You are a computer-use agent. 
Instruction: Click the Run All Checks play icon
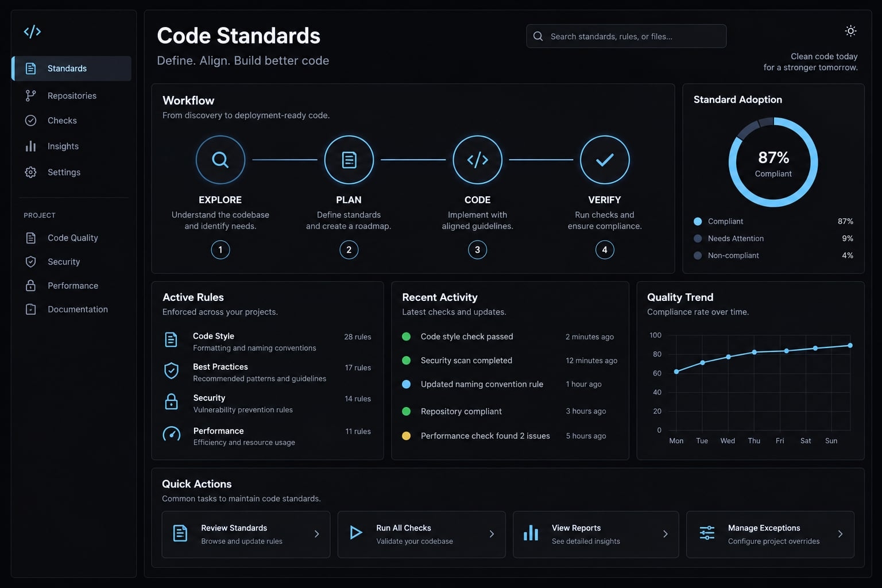(356, 533)
